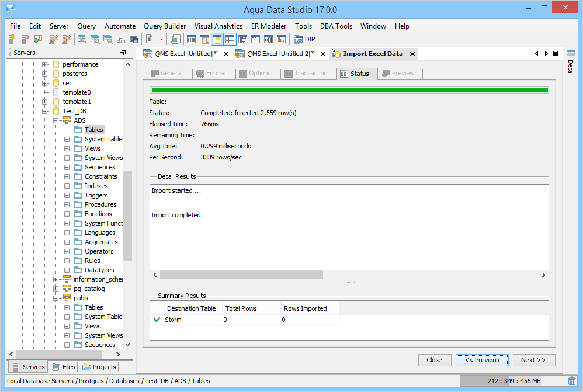The width and height of the screenshot is (583, 392).
Task: Open the Files panel tab
Action: (x=64, y=367)
